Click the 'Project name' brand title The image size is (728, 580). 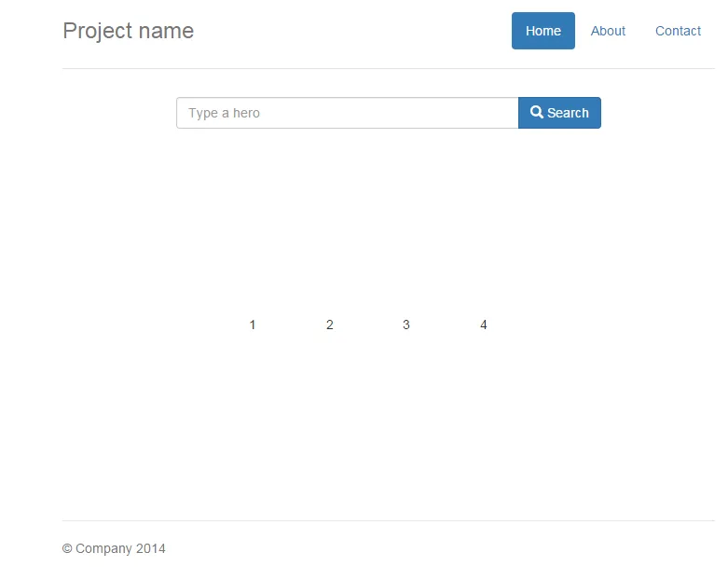click(128, 31)
